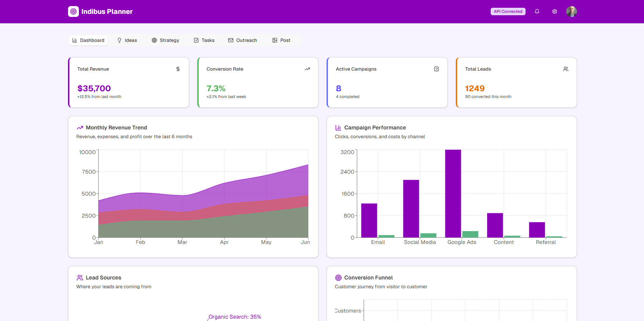Go to the Strategy tab
644x321 pixels.
[x=165, y=40]
